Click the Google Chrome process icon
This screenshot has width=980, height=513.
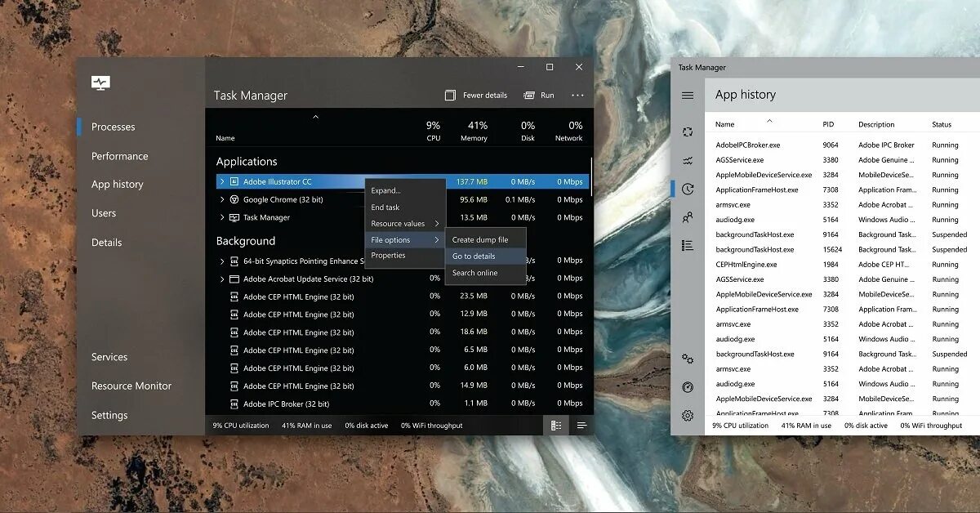234,199
